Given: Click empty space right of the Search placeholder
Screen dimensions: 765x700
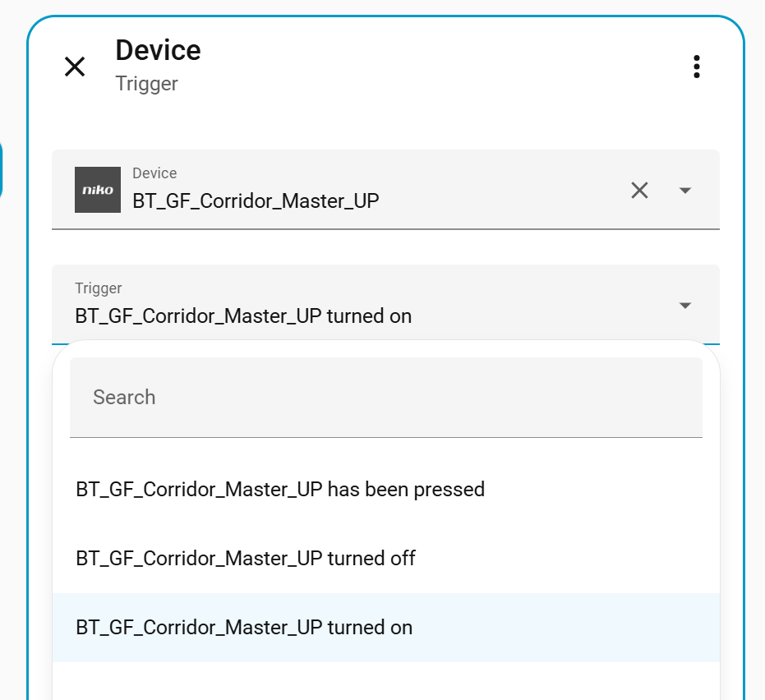Looking at the screenshot, I should pos(493,398).
